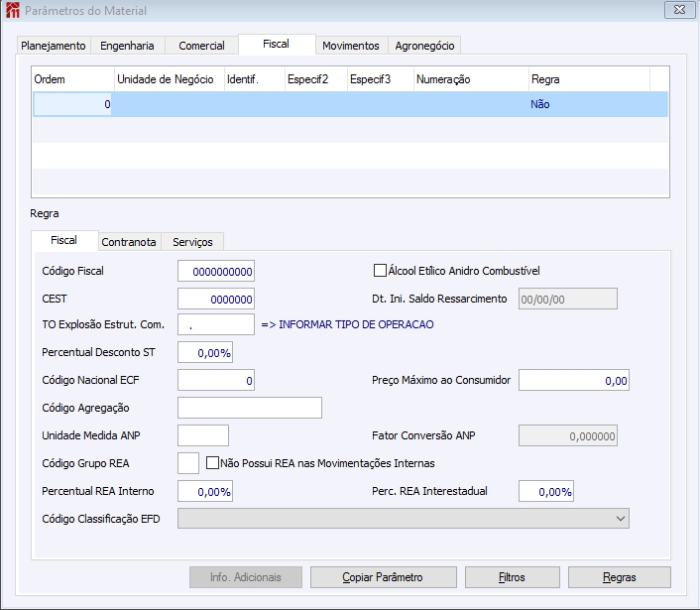This screenshot has width=700, height=610.
Task: Check Não Possui REA nas Movimentações Internas
Action: click(212, 462)
